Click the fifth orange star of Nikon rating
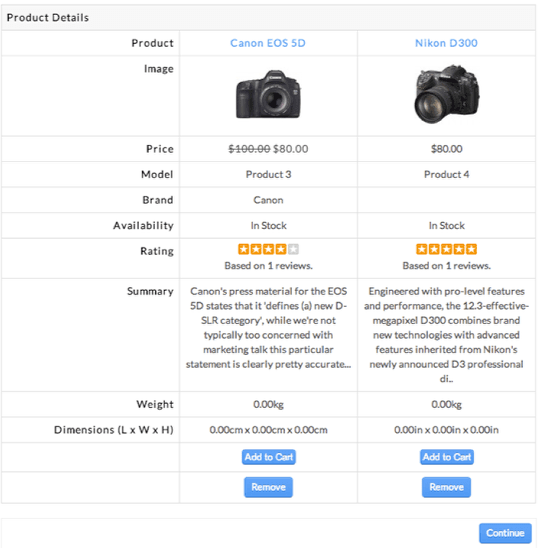 coord(471,249)
